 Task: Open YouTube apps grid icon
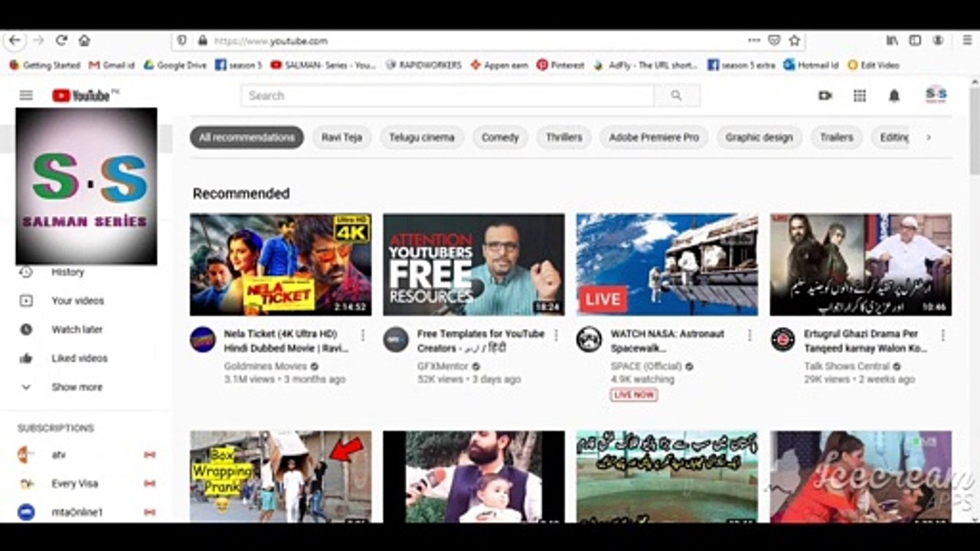(860, 96)
